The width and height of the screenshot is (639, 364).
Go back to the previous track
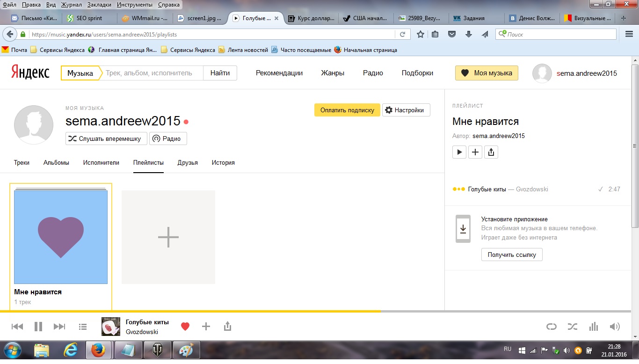[17, 327]
